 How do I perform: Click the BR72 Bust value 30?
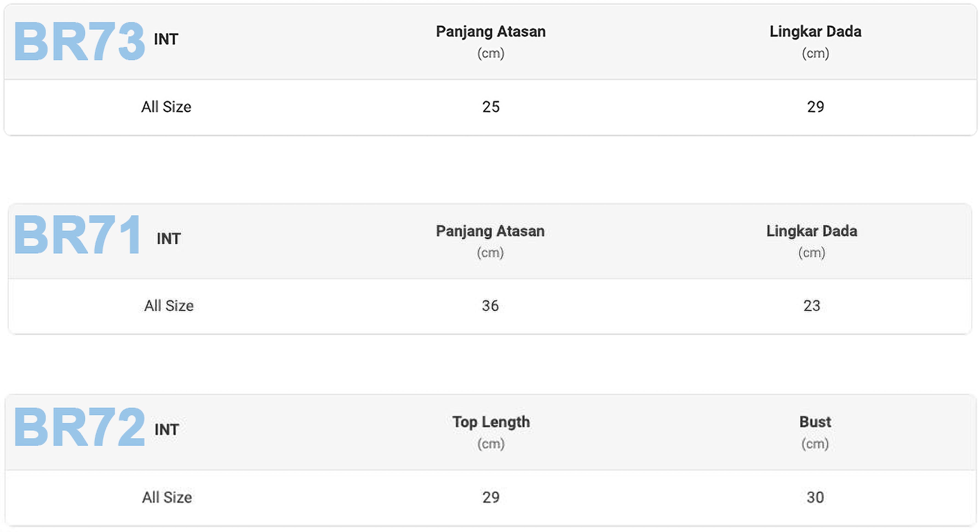click(815, 497)
